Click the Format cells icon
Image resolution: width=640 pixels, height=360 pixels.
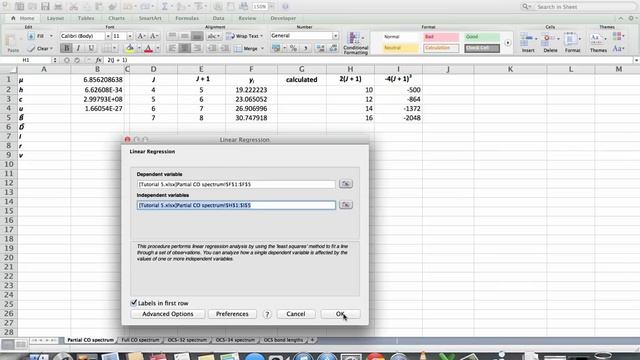pos(571,39)
